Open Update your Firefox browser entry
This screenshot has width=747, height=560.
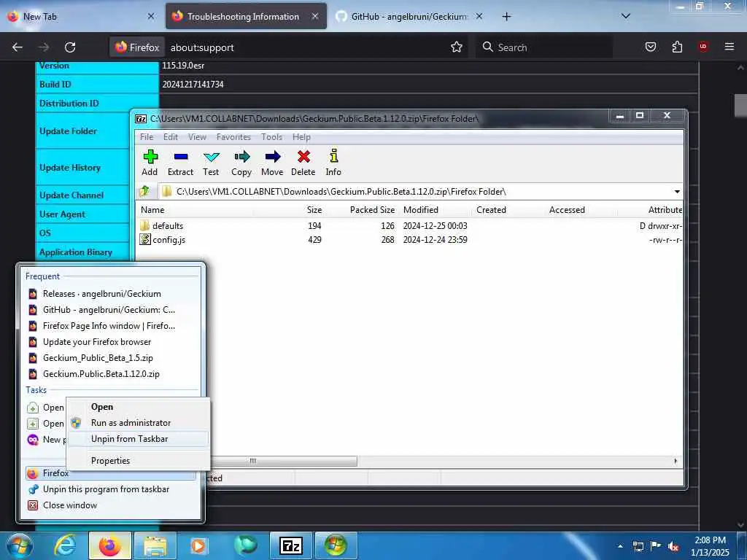point(111,342)
